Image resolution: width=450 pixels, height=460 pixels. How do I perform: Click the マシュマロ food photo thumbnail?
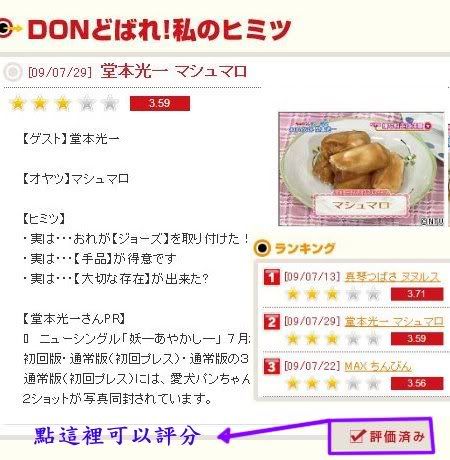tap(361, 169)
